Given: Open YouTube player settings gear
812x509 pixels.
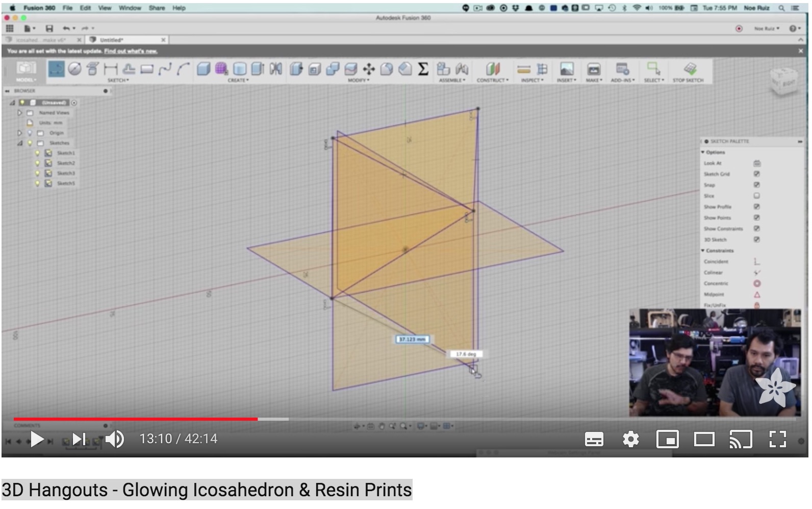Looking at the screenshot, I should [x=631, y=439].
